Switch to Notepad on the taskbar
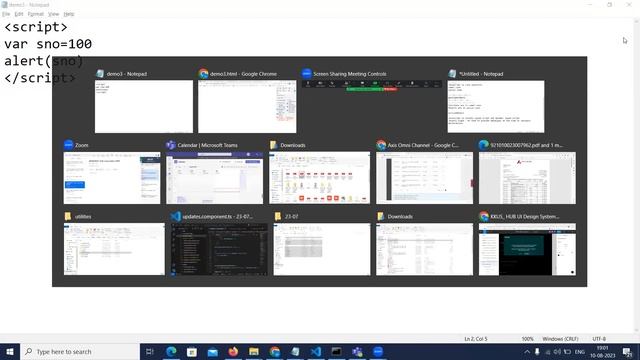 coord(295,351)
